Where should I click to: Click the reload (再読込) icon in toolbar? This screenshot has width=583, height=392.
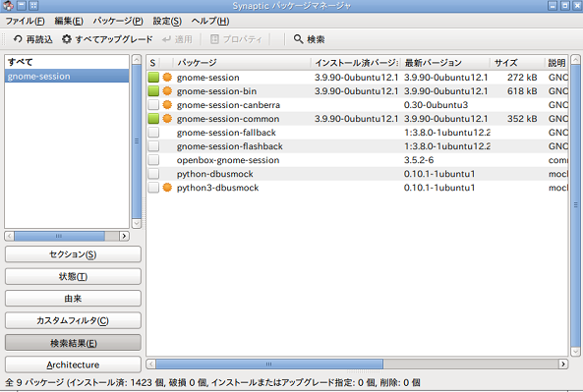click(x=18, y=39)
